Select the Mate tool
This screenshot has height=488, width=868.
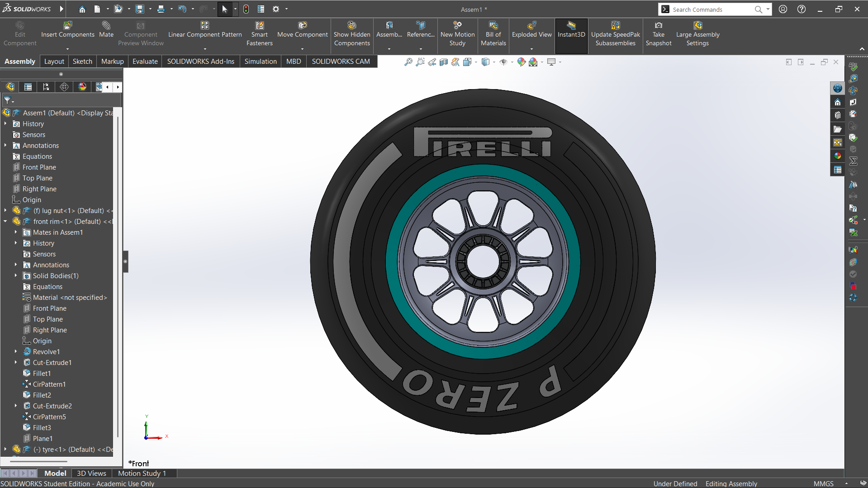[x=106, y=30]
